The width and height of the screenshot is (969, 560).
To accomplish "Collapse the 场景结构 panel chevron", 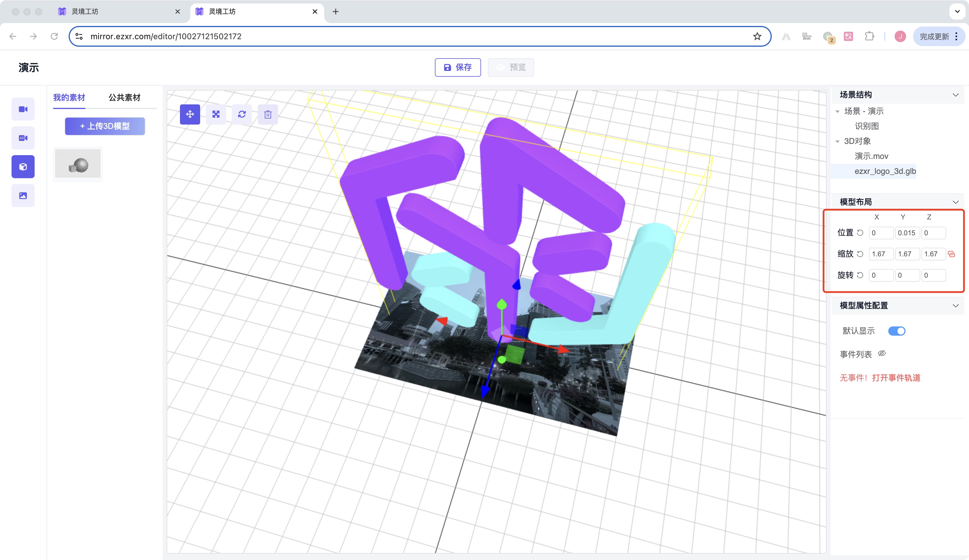I will pyautogui.click(x=955, y=95).
